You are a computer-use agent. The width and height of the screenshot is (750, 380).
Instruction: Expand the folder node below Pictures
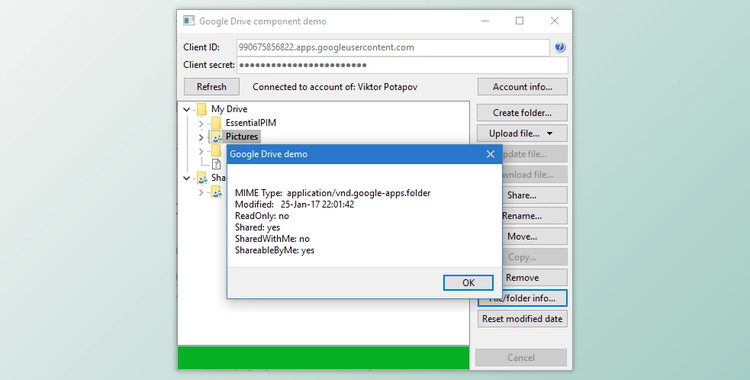201,151
